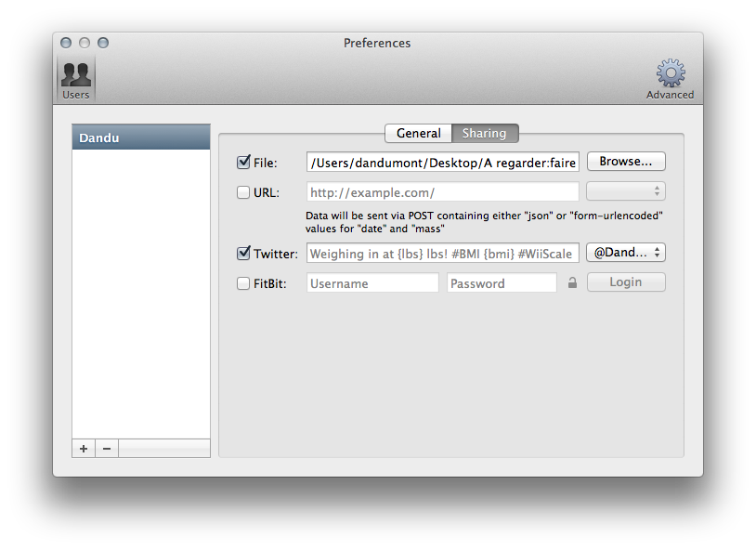
Task: Click the Twitter message template field
Action: point(443,254)
